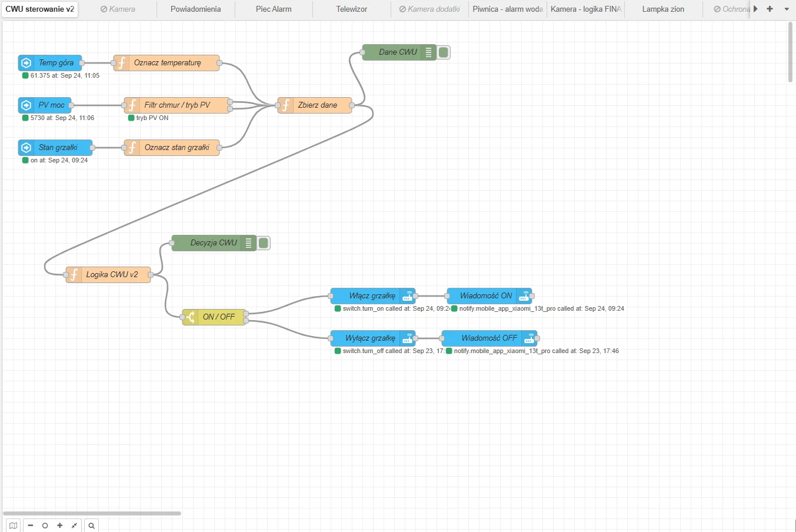Select the Oznacz stan grzałki function icon

(x=132, y=148)
